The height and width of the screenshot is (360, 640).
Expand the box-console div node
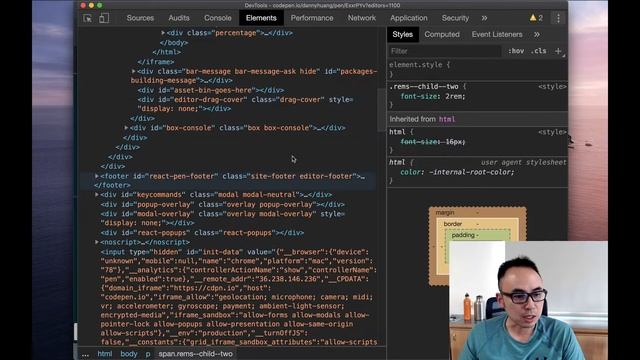[x=126, y=128]
